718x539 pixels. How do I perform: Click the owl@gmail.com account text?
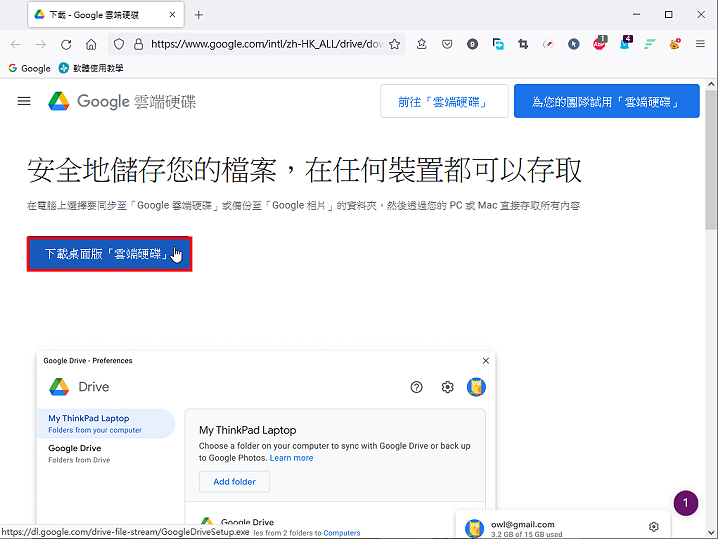coord(522,524)
